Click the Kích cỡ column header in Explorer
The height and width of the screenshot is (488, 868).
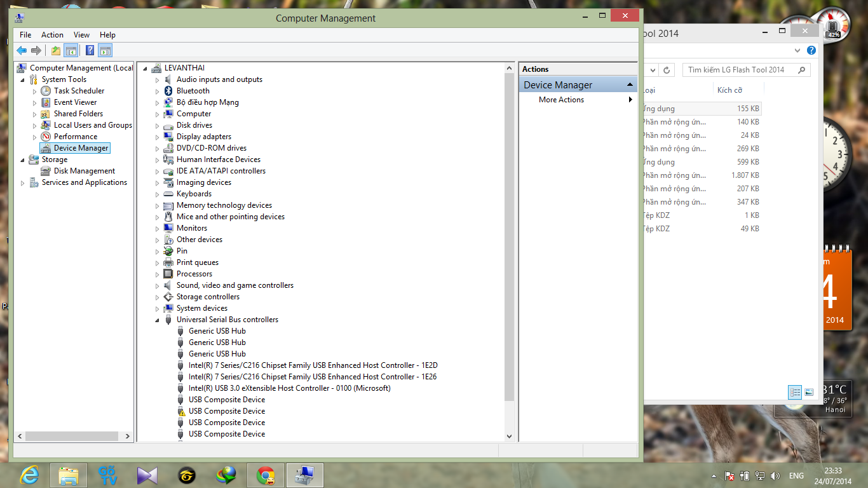click(x=729, y=90)
